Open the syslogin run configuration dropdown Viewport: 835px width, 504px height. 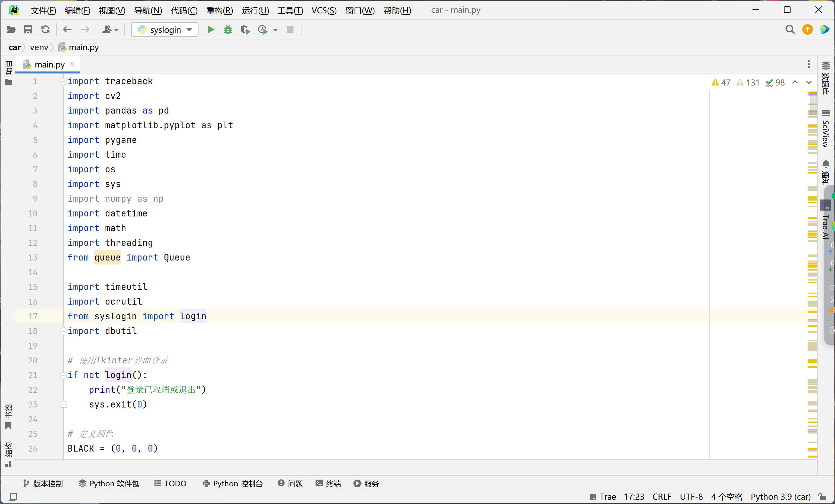[165, 30]
